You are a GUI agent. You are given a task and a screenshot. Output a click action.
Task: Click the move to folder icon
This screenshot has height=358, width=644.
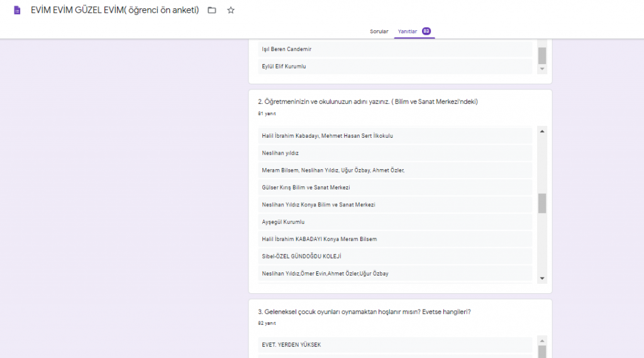coord(212,11)
